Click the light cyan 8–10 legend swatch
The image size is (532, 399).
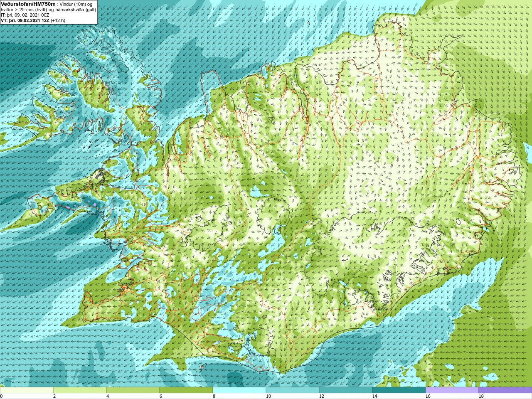tap(239, 390)
